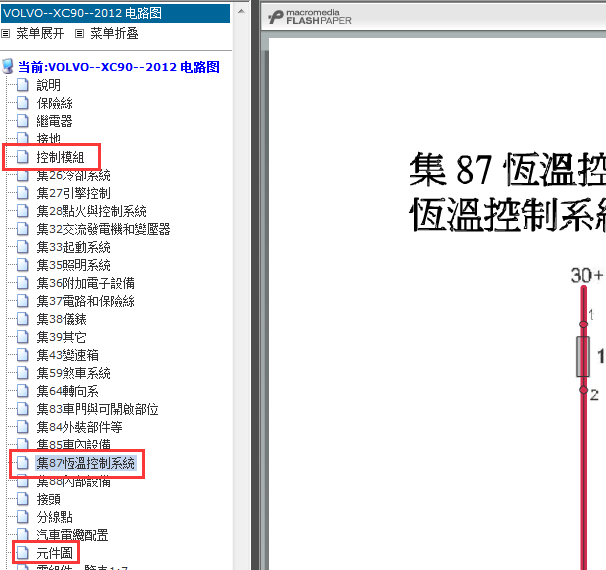Open 集26冷卻系統 in the tree
This screenshot has width=606, height=570.
click(73, 175)
